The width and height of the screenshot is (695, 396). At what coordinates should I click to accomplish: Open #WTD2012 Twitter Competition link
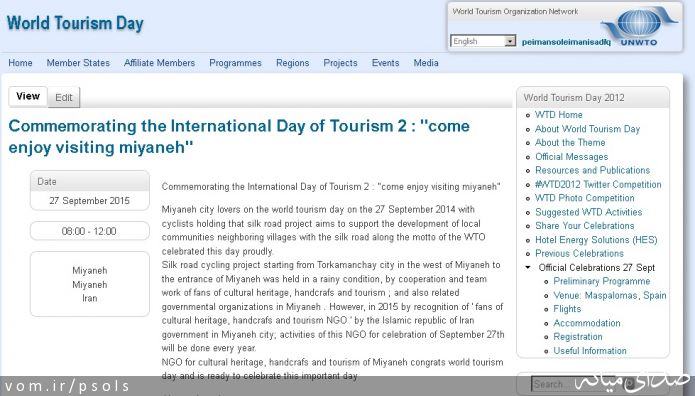[x=598, y=184]
